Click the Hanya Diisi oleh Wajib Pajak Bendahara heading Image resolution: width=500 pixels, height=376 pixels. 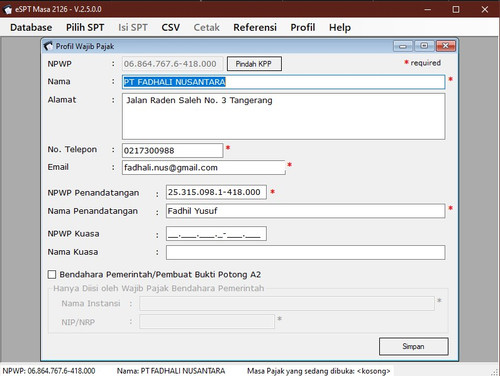tap(159, 288)
